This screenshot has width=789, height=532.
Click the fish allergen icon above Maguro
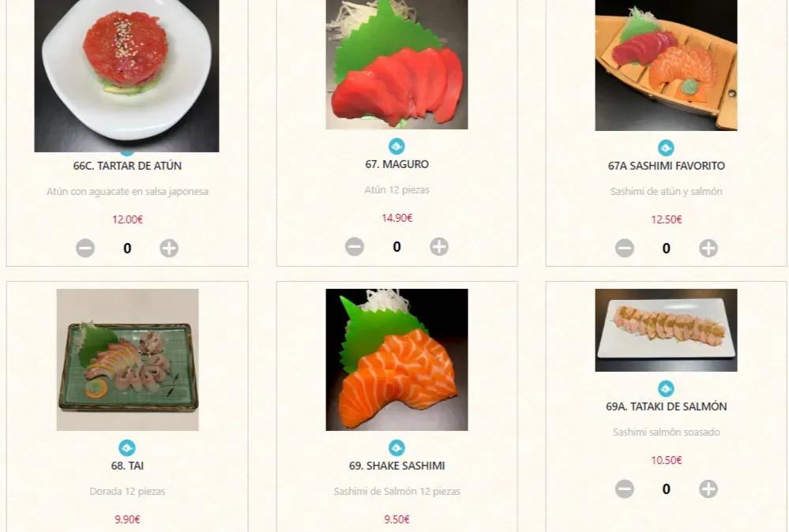[396, 146]
